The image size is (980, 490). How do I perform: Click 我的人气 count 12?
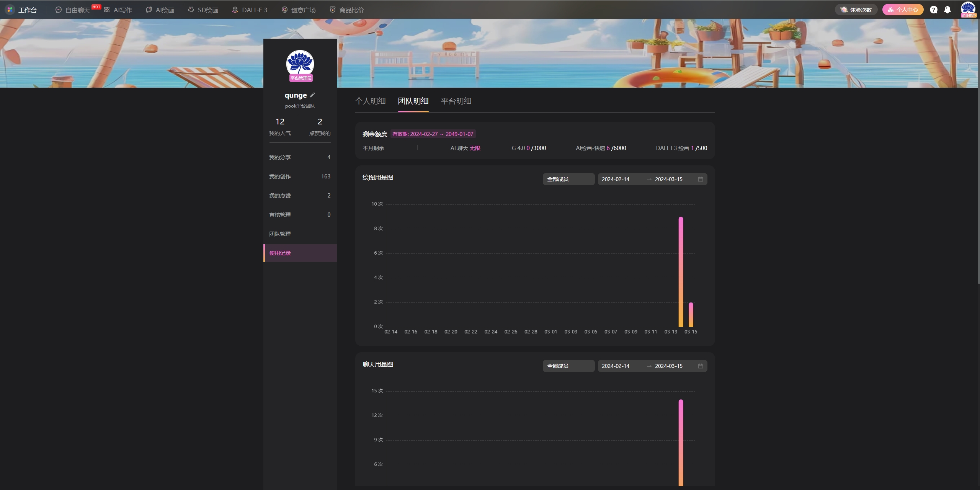[280, 122]
